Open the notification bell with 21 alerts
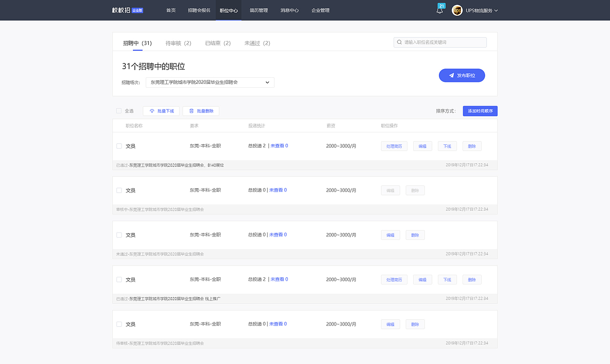 pyautogui.click(x=439, y=10)
